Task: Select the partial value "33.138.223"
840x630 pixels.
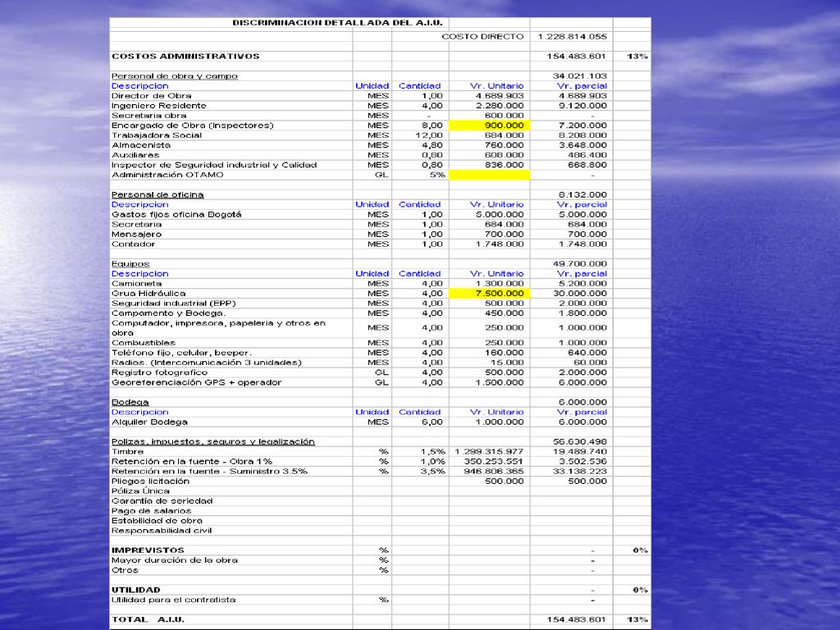Action: [x=580, y=472]
